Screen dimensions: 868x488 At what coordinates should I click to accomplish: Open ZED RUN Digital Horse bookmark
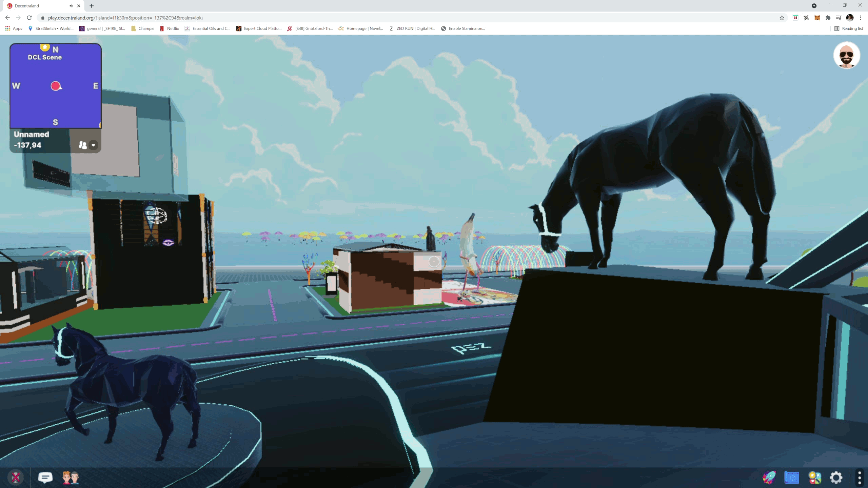(412, 28)
